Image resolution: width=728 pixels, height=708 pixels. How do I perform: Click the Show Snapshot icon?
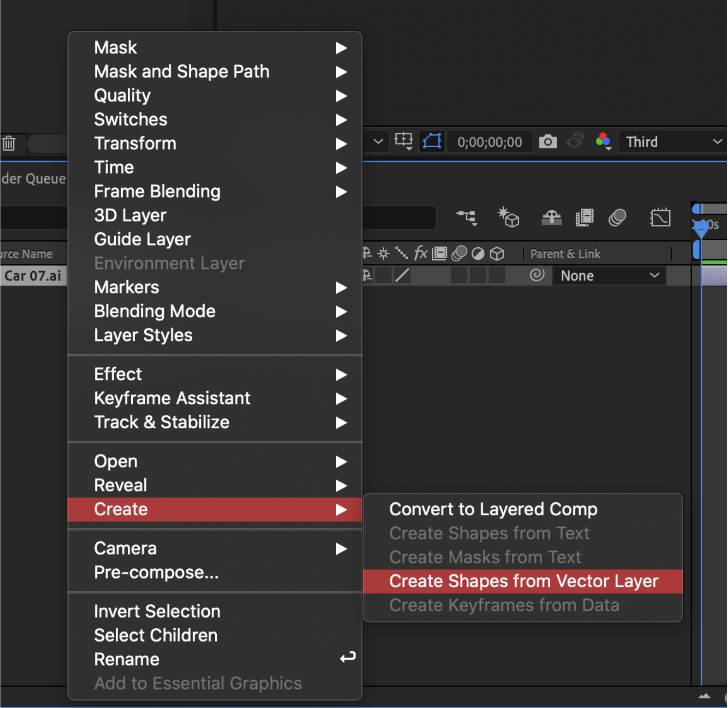[x=575, y=141]
